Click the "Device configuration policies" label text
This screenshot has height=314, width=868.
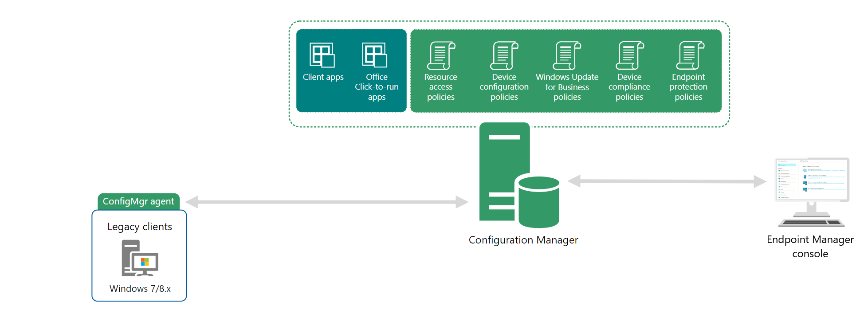504,87
